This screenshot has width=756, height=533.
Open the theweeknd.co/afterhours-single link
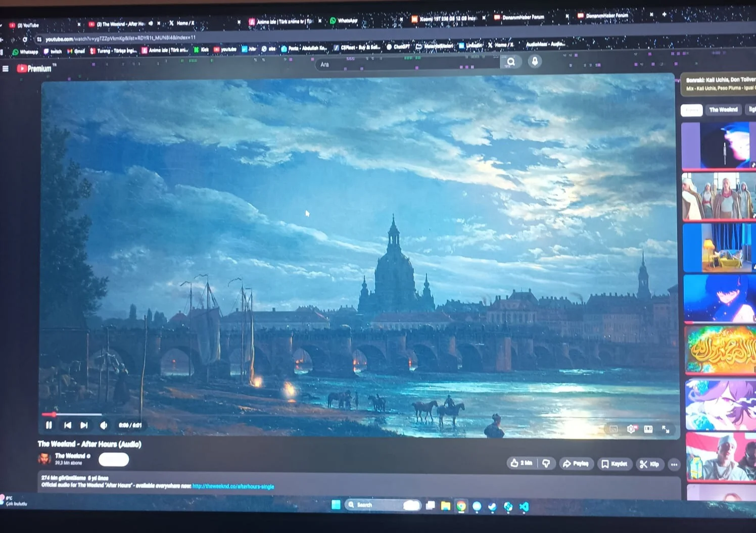233,487
